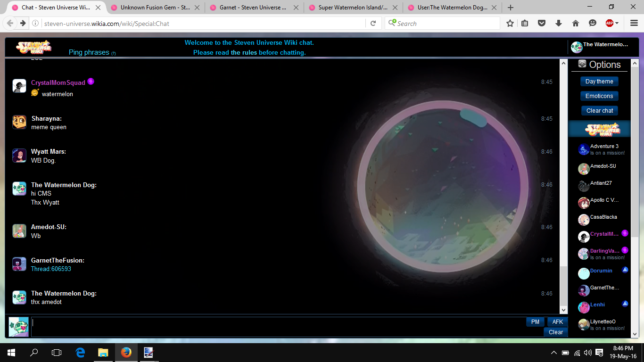Click the purple badge next to DarlingVa
The width and height of the screenshot is (644, 362).
[x=625, y=250]
